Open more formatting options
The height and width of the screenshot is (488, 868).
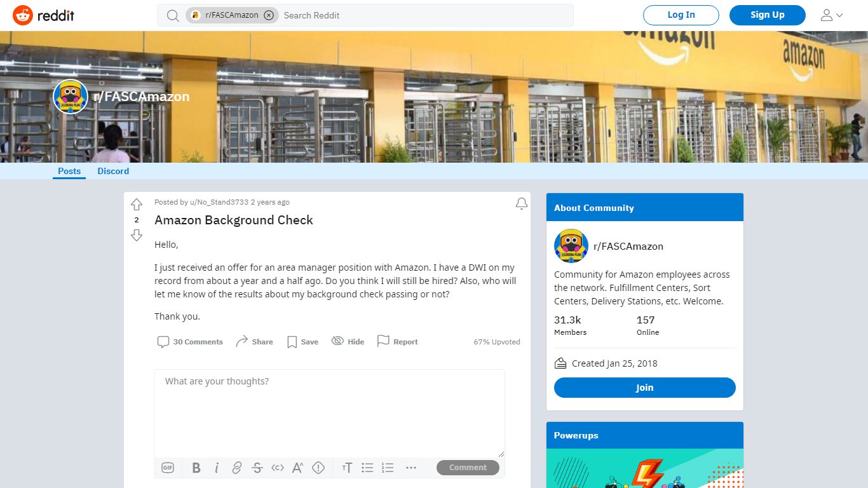click(x=411, y=468)
